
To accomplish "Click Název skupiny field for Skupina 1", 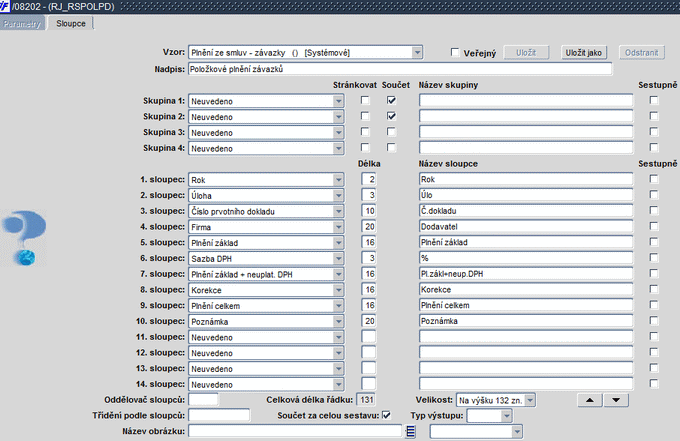I will [x=526, y=101].
